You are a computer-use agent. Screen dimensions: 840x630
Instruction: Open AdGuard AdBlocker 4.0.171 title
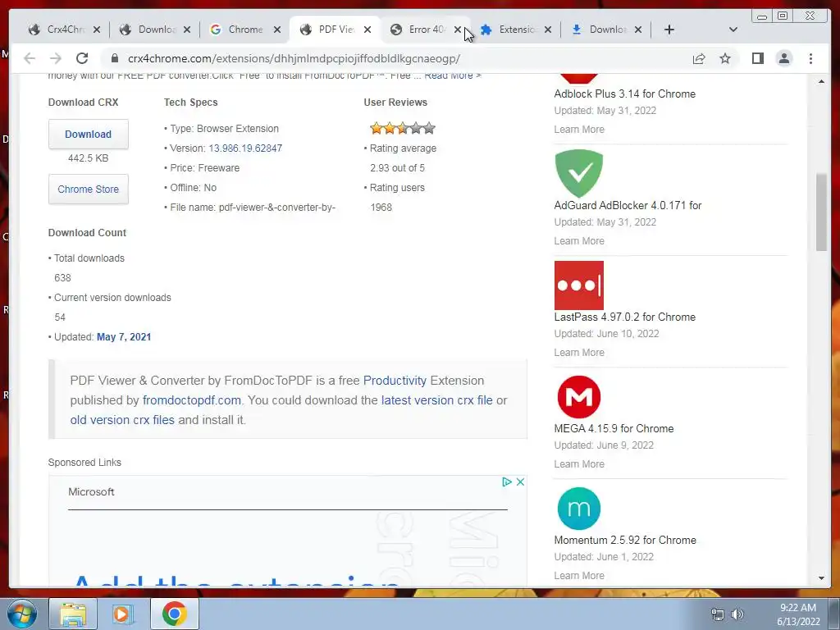coord(628,205)
